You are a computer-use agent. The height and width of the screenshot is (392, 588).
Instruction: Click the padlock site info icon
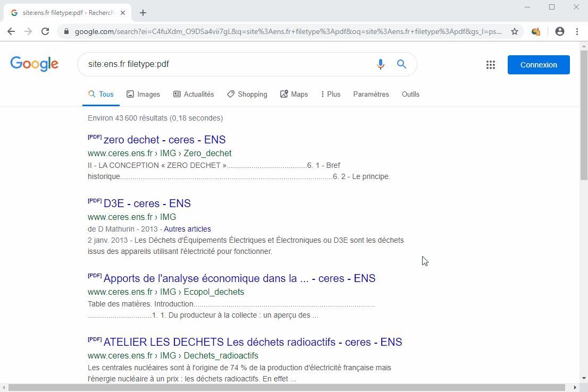point(66,31)
